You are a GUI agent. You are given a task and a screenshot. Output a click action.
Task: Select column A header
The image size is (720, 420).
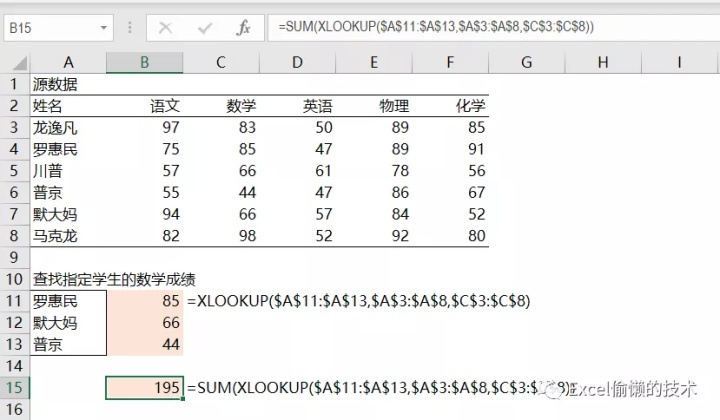(x=68, y=62)
